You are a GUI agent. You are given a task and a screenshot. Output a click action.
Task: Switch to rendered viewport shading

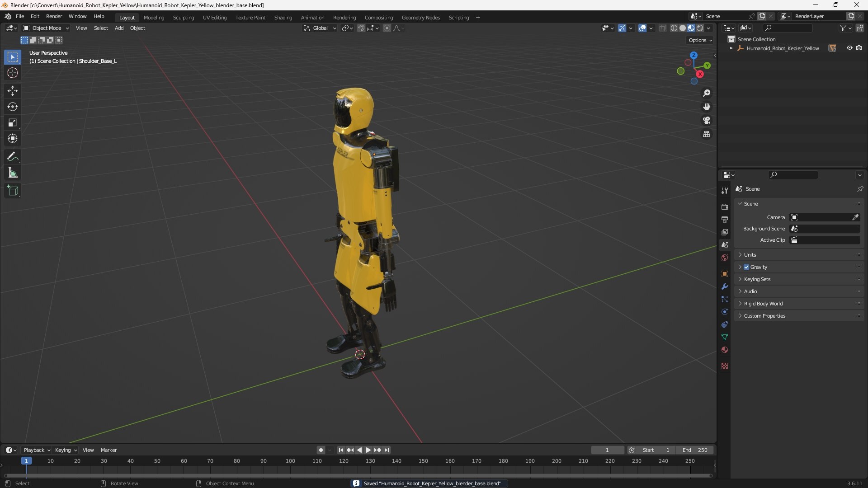click(x=700, y=28)
